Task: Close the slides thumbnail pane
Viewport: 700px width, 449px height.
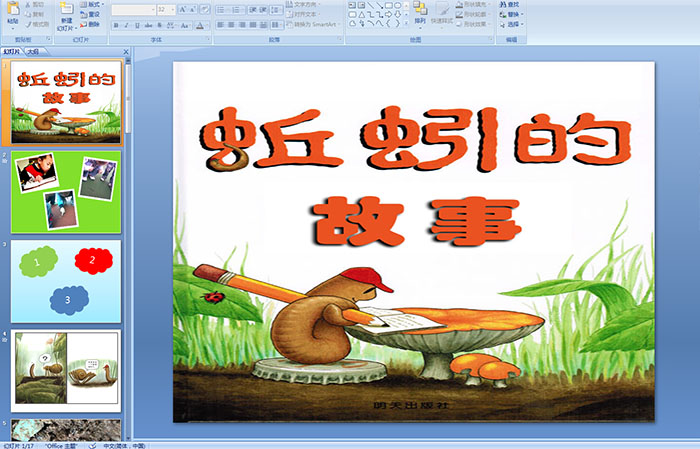Action: [x=126, y=52]
